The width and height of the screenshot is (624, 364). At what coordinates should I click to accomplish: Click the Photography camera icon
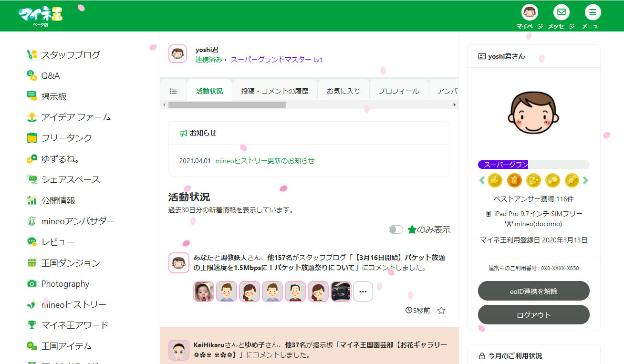tap(32, 284)
